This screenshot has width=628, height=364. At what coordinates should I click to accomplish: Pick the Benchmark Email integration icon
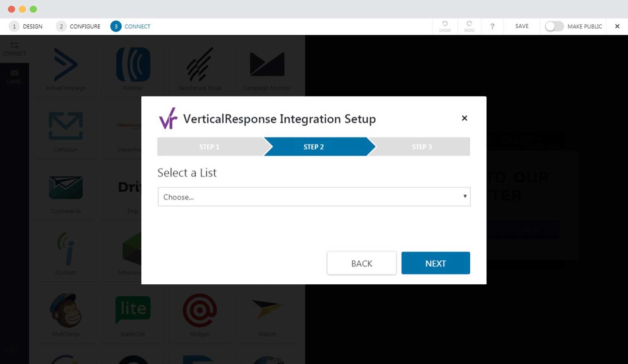tap(200, 64)
